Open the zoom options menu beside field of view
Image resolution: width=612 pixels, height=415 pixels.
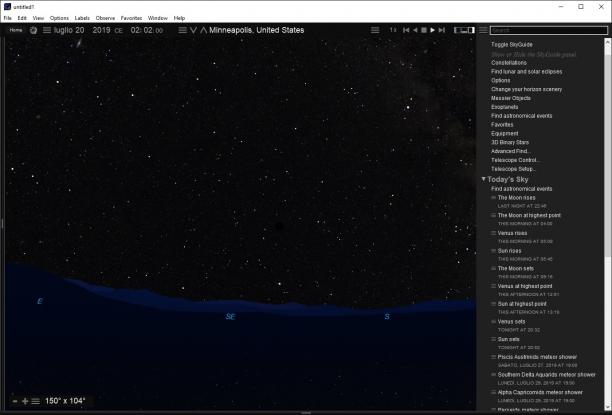click(36, 401)
